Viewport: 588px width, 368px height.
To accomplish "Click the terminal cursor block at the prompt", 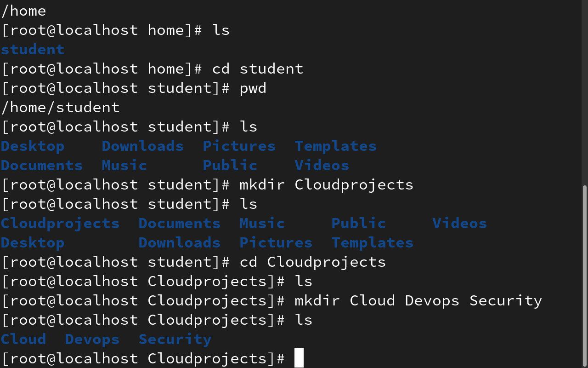I will [299, 358].
